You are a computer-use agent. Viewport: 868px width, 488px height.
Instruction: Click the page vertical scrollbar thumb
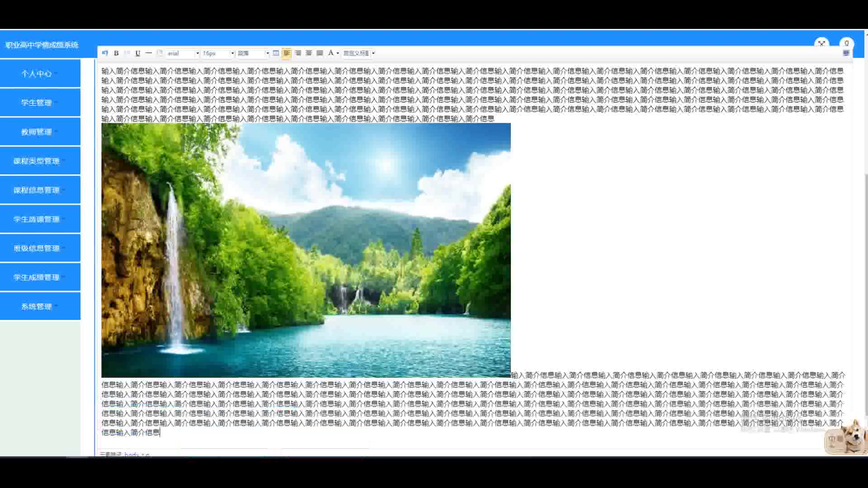(x=866, y=294)
